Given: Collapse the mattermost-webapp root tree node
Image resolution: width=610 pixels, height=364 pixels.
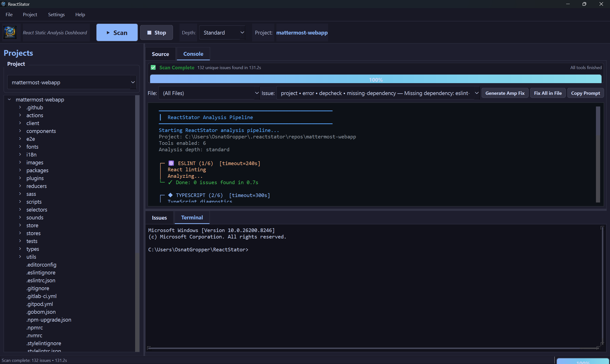Looking at the screenshot, I should [9, 99].
